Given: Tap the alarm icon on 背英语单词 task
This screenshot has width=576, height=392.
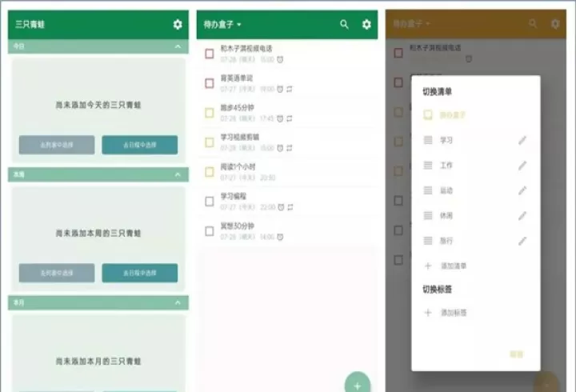Looking at the screenshot, I should pos(280,89).
